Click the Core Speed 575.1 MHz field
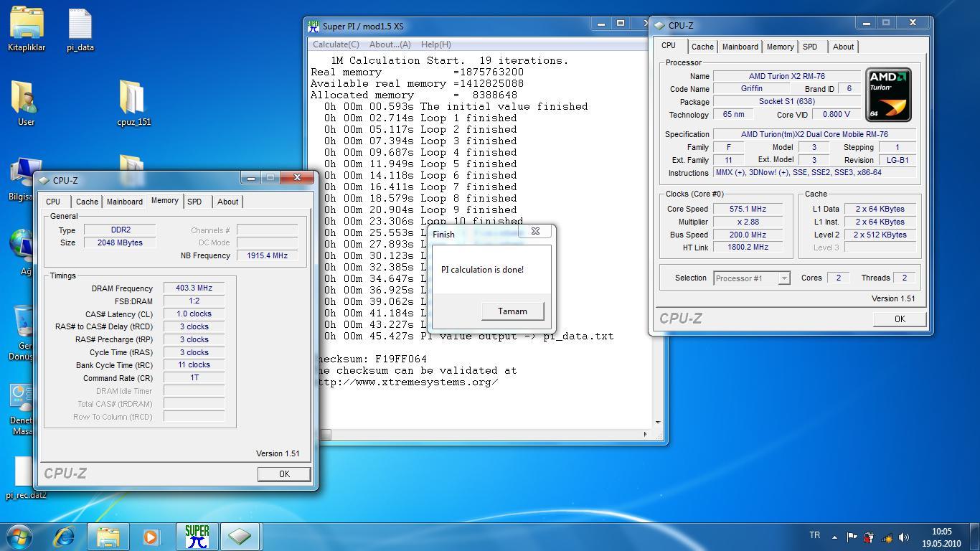Image resolution: width=980 pixels, height=551 pixels. (x=747, y=209)
